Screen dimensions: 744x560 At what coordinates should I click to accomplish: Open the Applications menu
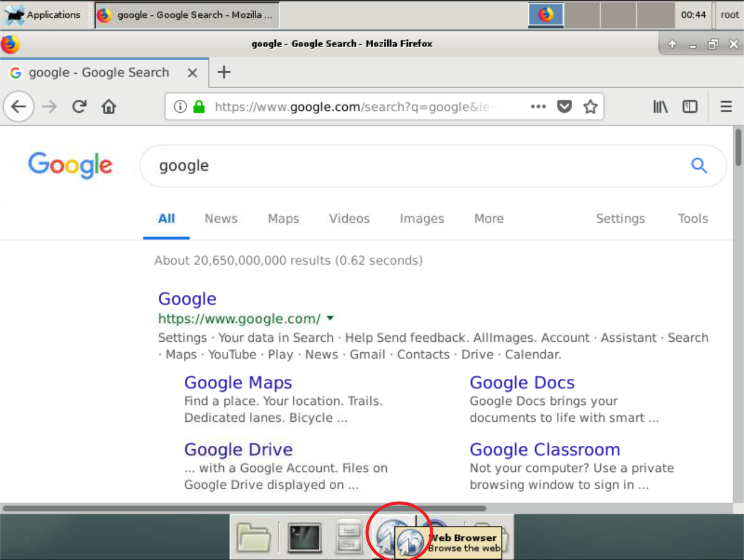42,15
